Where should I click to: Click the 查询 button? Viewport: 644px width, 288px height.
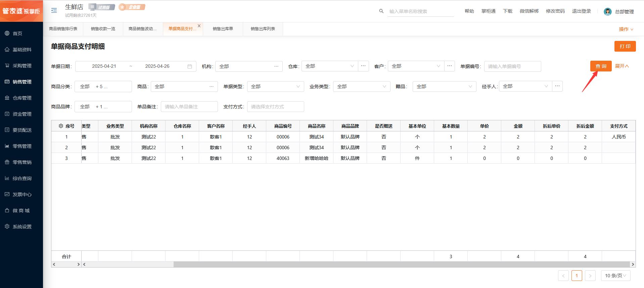tap(601, 66)
